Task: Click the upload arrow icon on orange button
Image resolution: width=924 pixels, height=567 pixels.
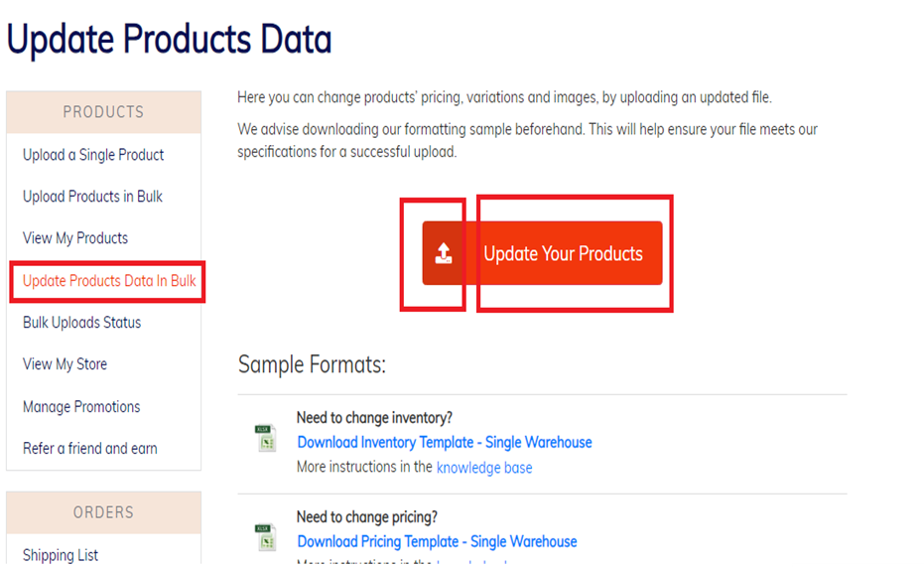Action: (443, 253)
